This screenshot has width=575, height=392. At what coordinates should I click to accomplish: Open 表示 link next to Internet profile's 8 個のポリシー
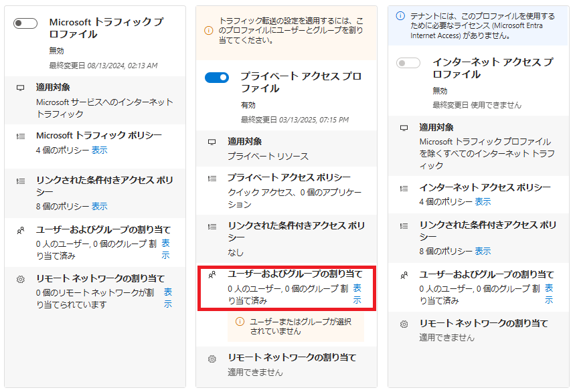(483, 252)
